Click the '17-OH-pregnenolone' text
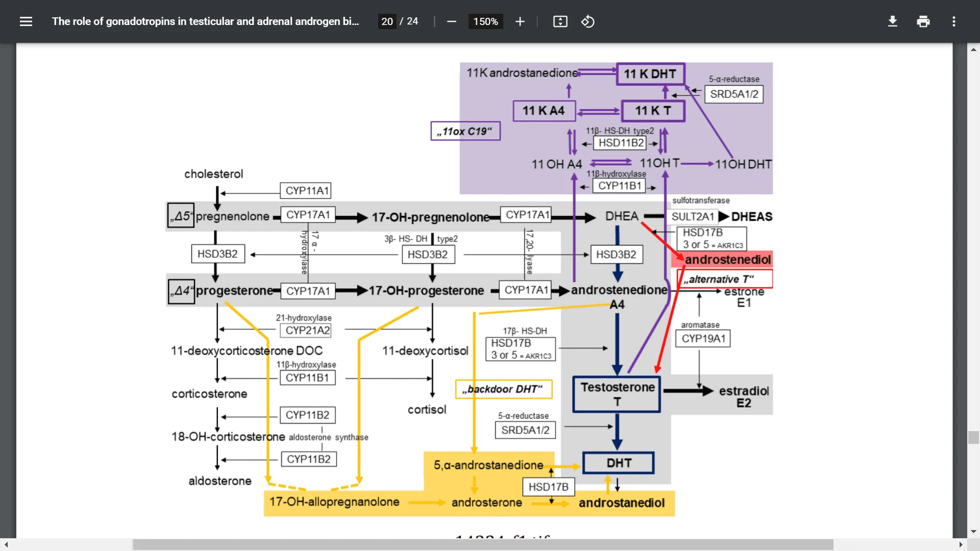The image size is (980, 551). (x=430, y=217)
